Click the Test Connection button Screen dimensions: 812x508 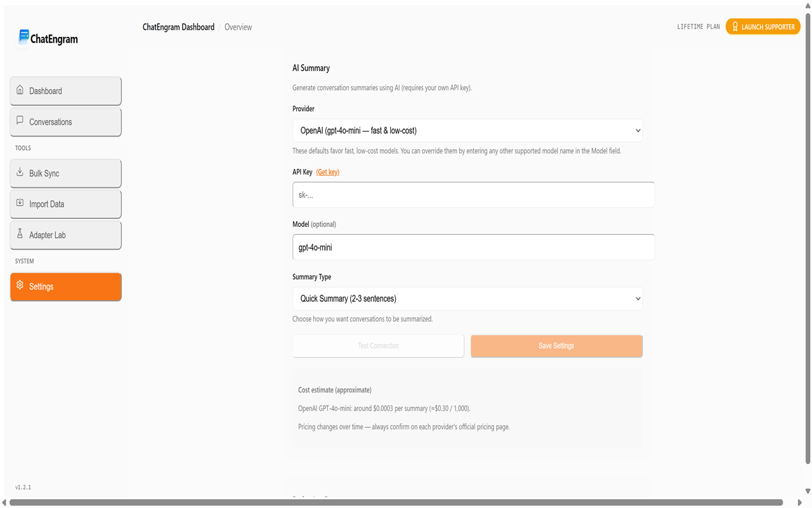click(378, 346)
